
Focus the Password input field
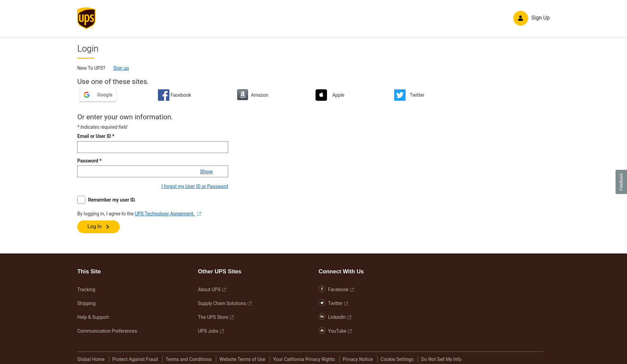153,171
